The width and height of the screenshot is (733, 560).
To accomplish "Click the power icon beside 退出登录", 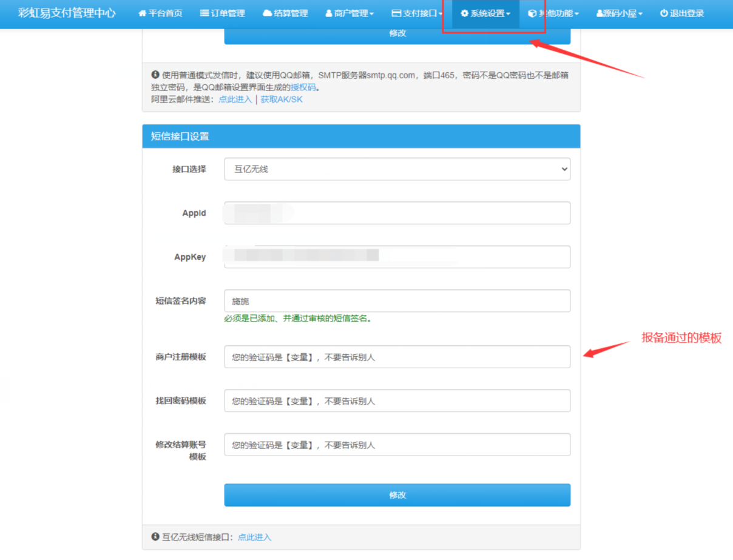I will tap(664, 13).
